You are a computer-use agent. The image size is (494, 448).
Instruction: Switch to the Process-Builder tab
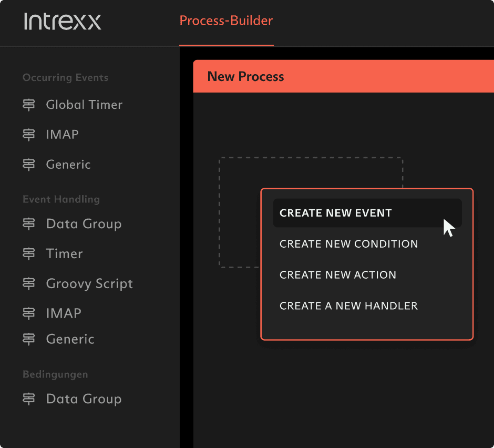click(226, 21)
